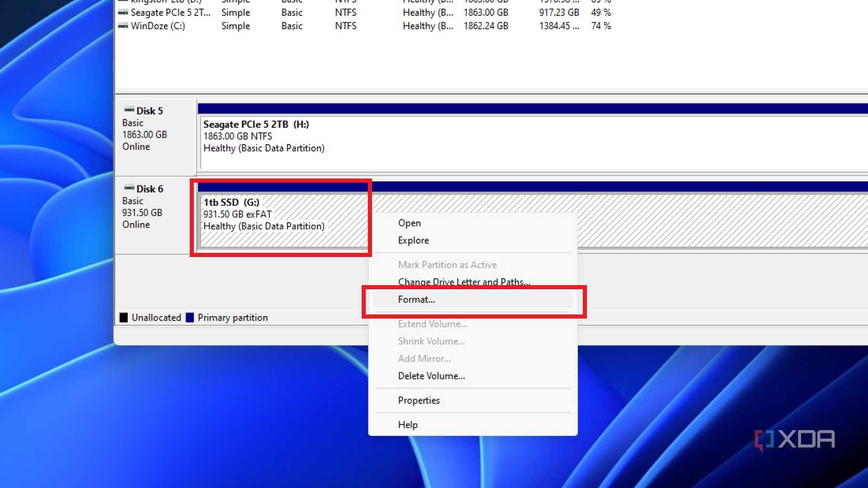Select Change Drive Letter and Paths
868x488 pixels.
pos(464,282)
